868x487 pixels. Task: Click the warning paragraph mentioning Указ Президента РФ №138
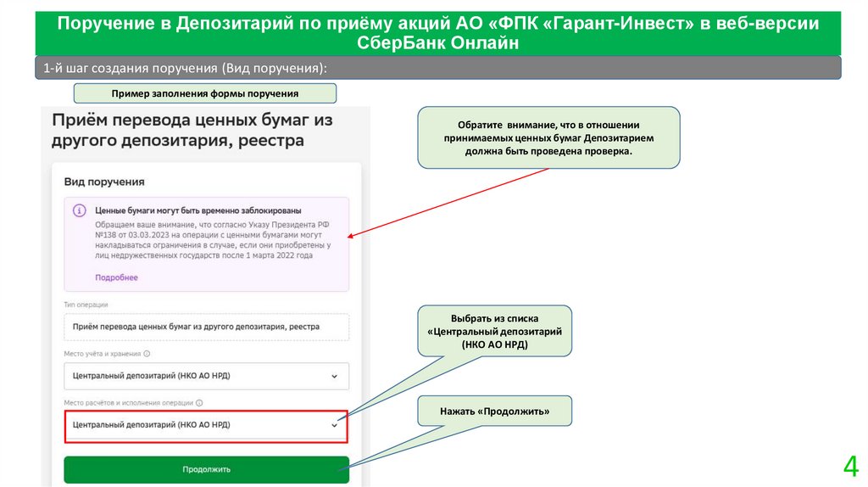coord(213,240)
